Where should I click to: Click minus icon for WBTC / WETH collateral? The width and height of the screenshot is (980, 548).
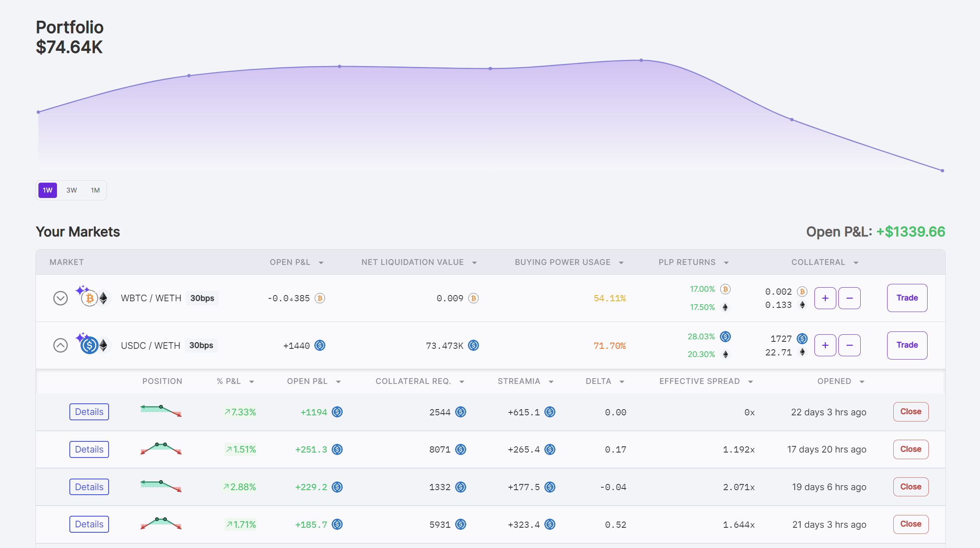pyautogui.click(x=849, y=298)
